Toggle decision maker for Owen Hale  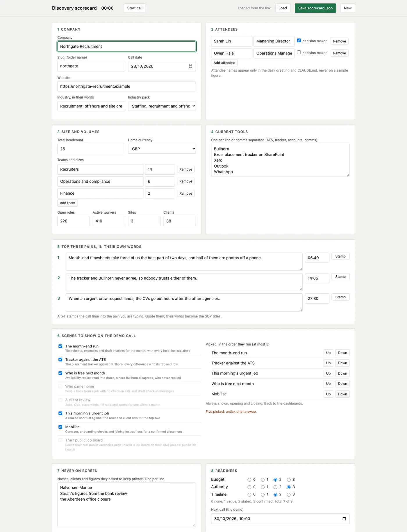[x=299, y=53]
